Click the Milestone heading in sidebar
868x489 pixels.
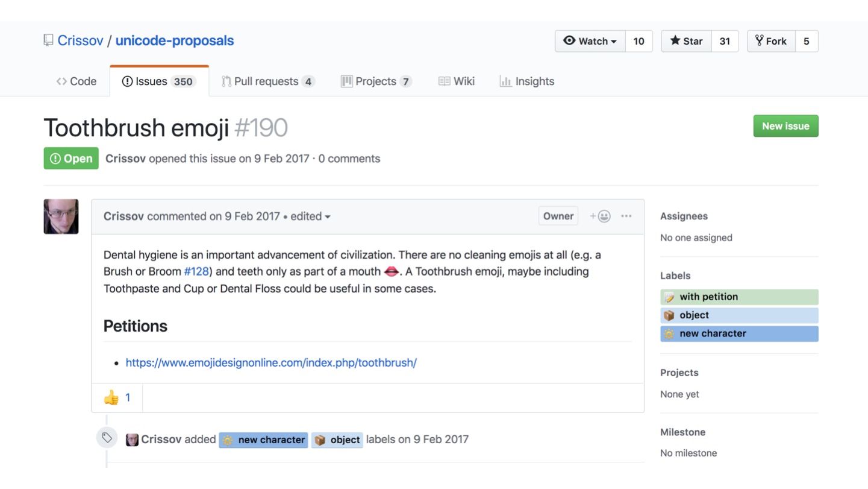point(682,432)
